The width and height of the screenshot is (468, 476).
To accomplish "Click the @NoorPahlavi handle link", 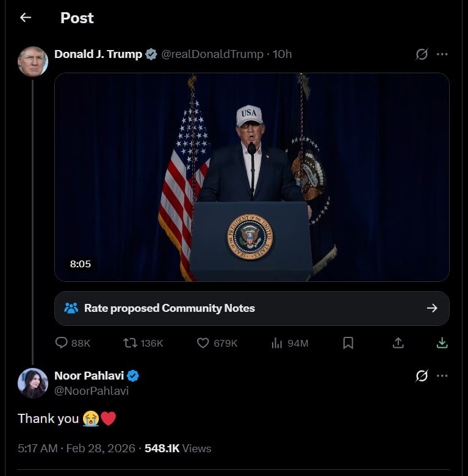I will coord(92,391).
